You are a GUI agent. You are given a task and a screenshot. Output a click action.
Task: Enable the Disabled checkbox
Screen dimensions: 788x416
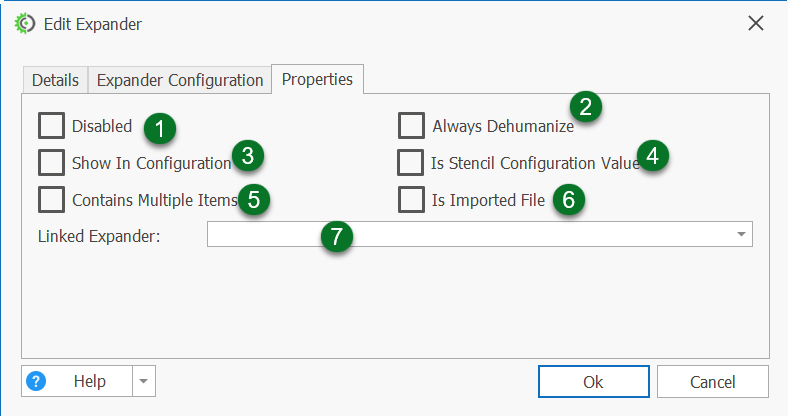(x=51, y=126)
